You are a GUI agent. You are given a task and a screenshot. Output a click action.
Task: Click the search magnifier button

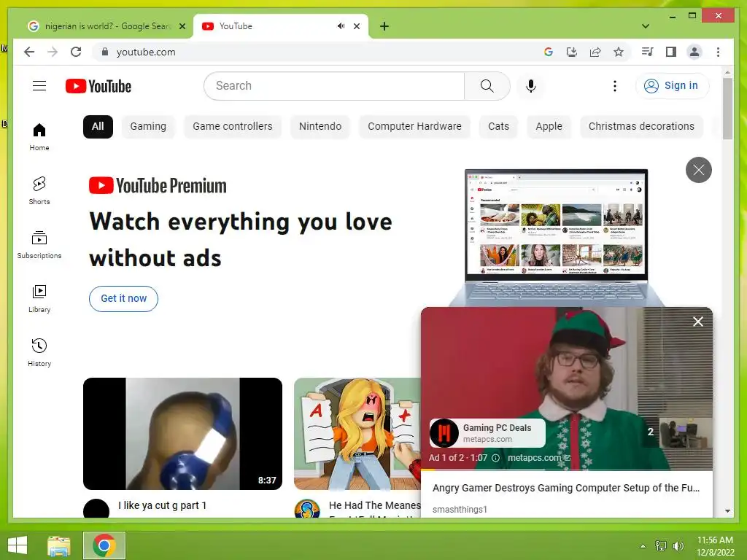click(487, 86)
